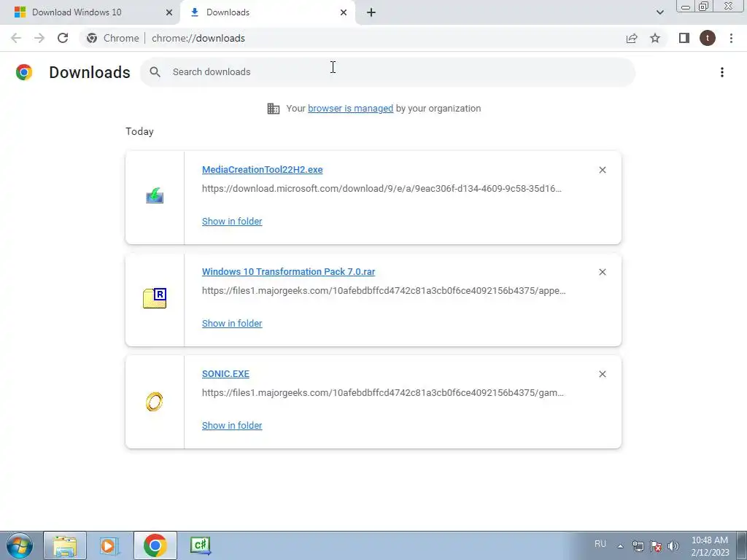
Task: Open the C# application in the taskbar
Action: (200, 545)
